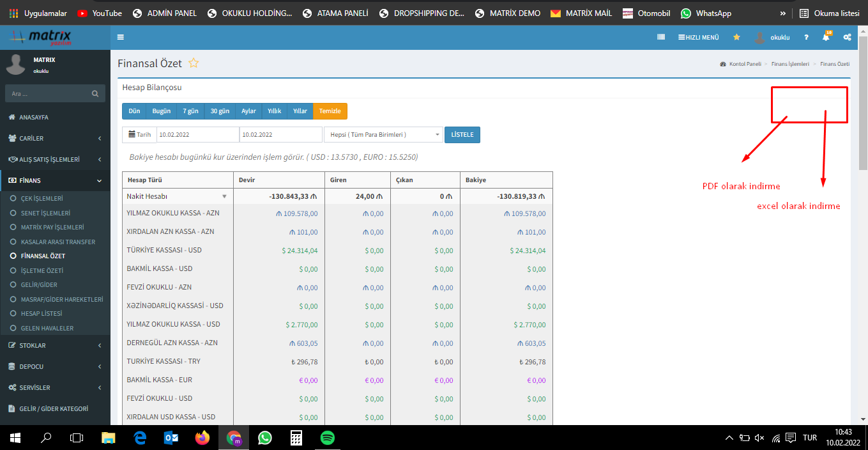Screen dimensions: 868x450
Task: Click the help question mark icon
Action: tap(806, 37)
